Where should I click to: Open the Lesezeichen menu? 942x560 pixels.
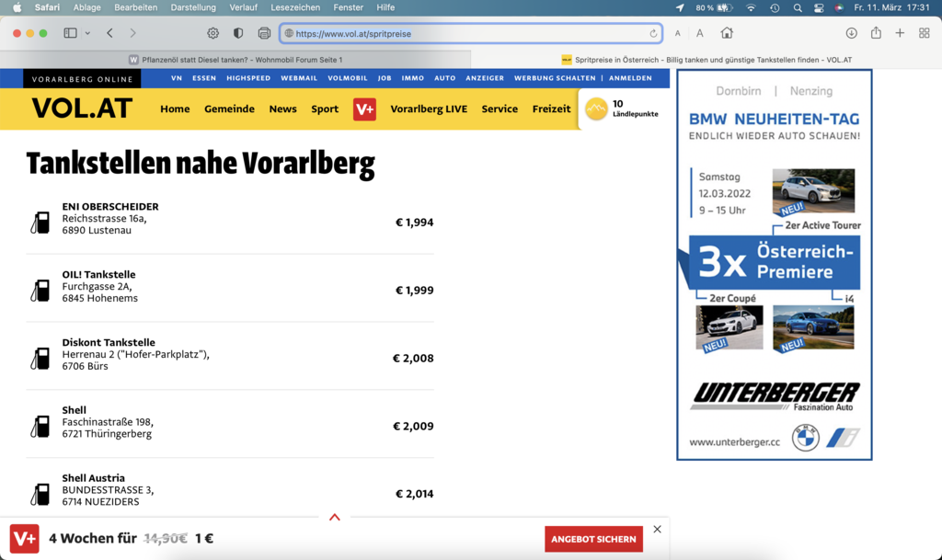pyautogui.click(x=295, y=7)
